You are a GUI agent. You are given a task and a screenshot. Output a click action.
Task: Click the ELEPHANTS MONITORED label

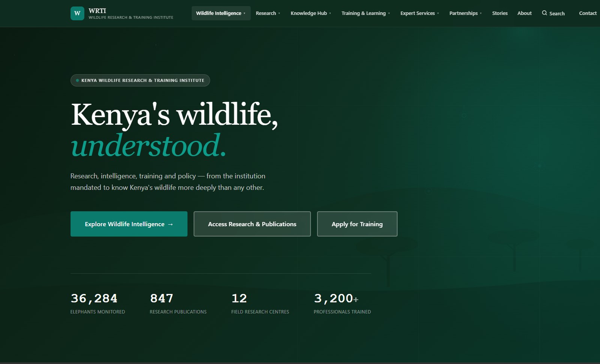pyautogui.click(x=98, y=312)
